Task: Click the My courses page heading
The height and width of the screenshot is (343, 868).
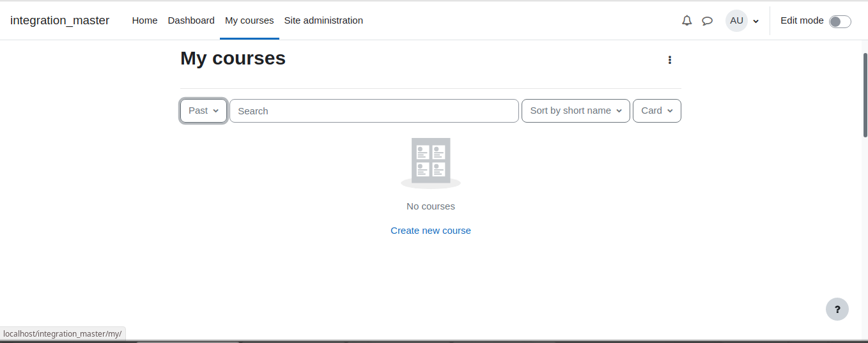Action: coord(233,58)
